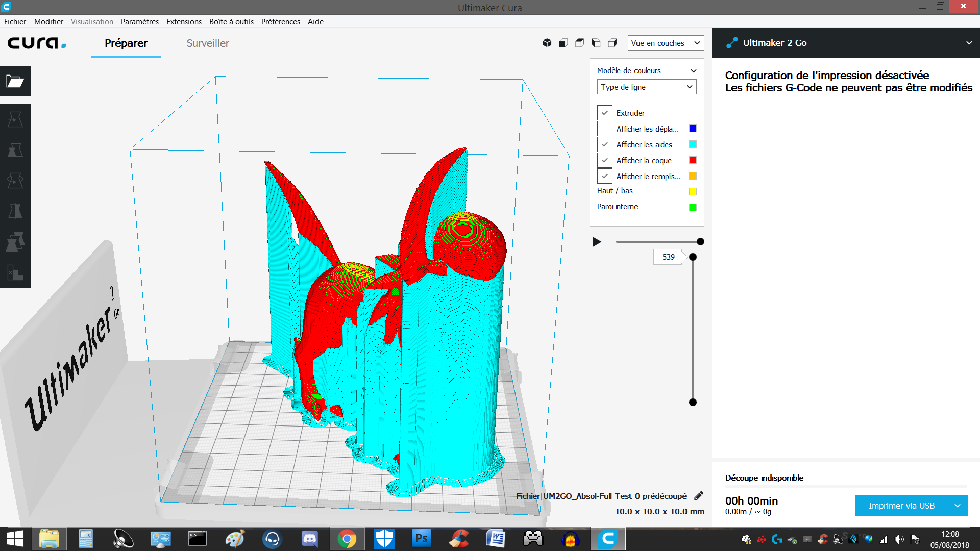The height and width of the screenshot is (551, 980).
Task: Play the layer simulation
Action: point(597,242)
